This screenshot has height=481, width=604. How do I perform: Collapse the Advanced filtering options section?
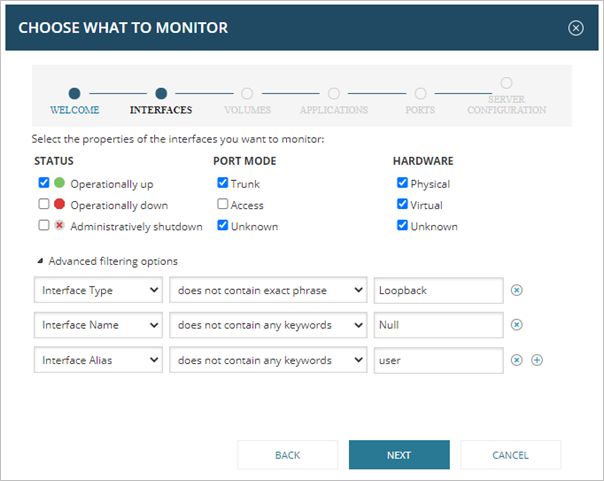tap(40, 261)
